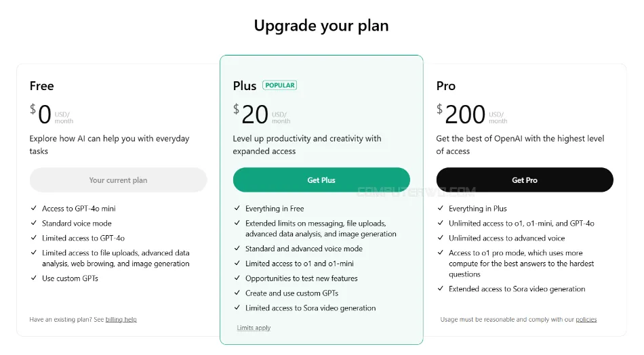The image size is (644, 355).
Task: Click checkmark beside Use custom GPTs
Action: (x=34, y=278)
